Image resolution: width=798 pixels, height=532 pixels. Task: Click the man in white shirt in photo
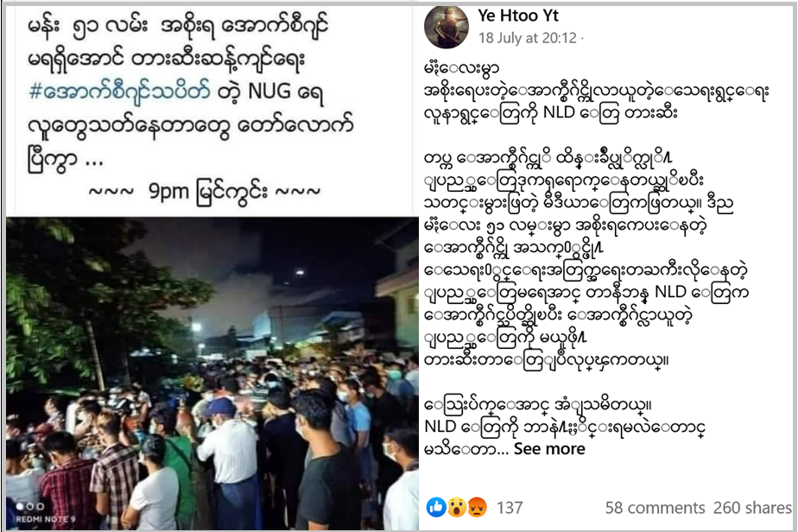(228, 448)
